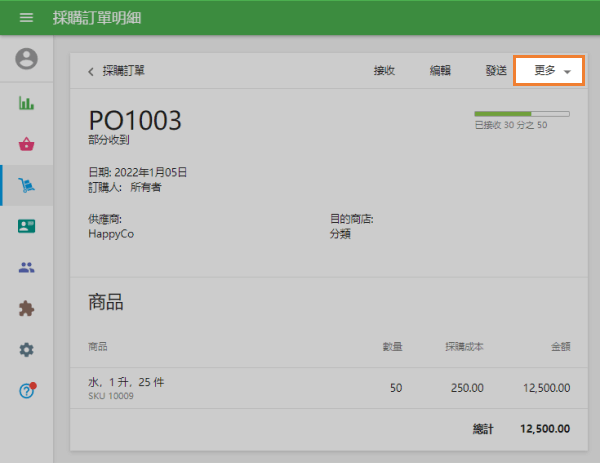The image size is (600, 463).
Task: Click the back chevron arrow
Action: (x=91, y=71)
